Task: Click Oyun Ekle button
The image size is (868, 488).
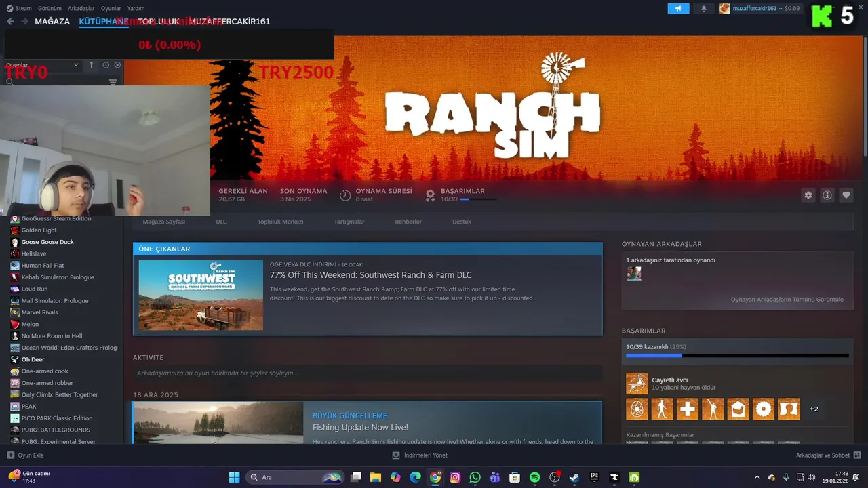Action: (26, 455)
